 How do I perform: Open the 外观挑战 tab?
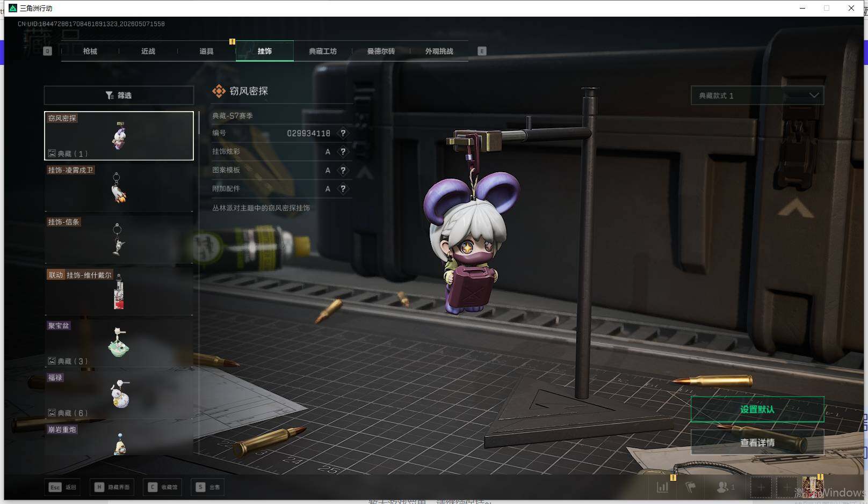coord(439,51)
